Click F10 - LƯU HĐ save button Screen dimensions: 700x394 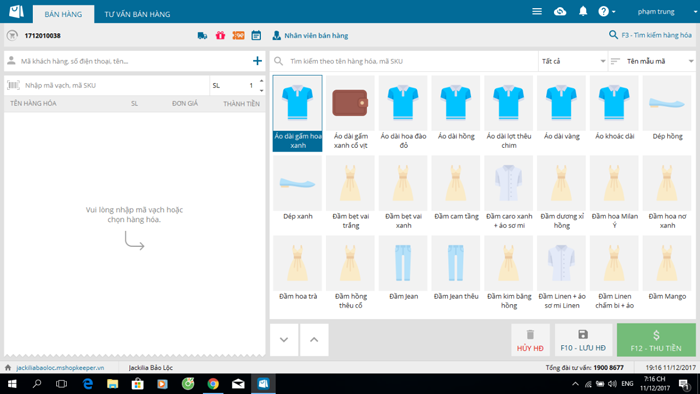click(583, 340)
